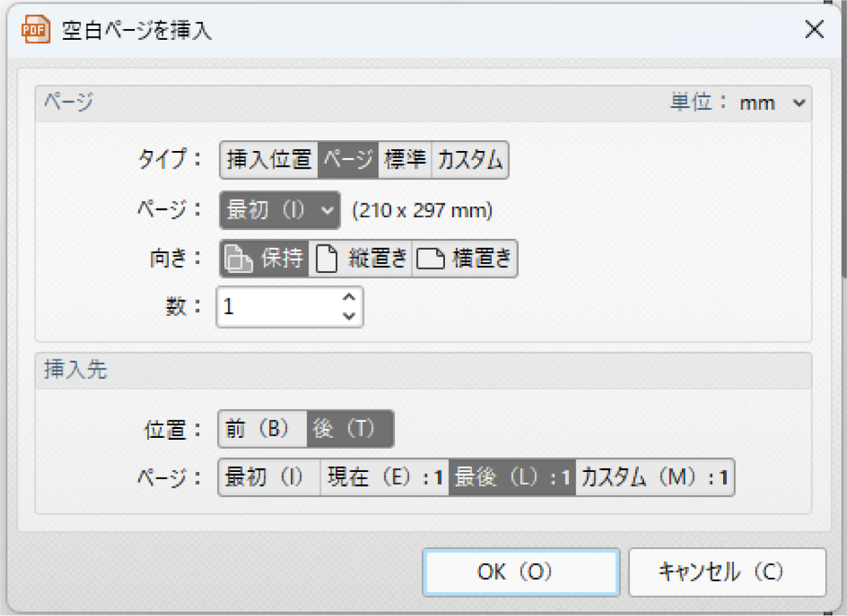The width and height of the screenshot is (847, 616).
Task: Select 保持 orientation with page icon
Action: click(x=264, y=258)
